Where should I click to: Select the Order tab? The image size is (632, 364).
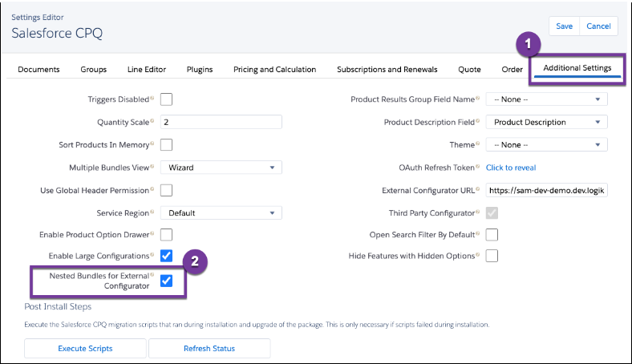tap(512, 69)
